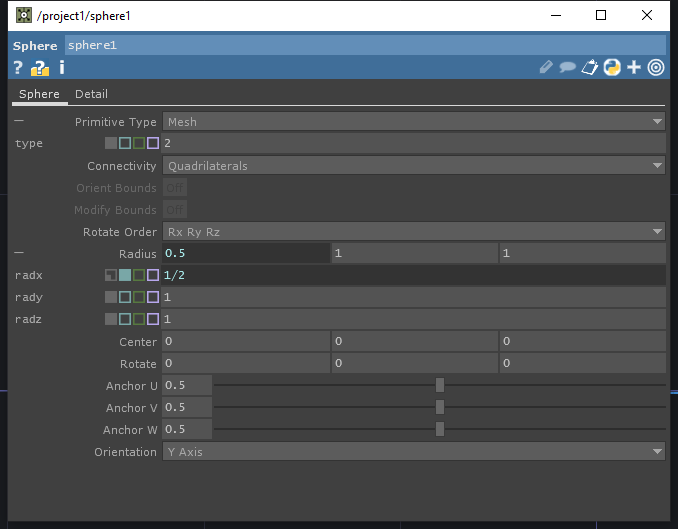The image size is (678, 529).
Task: Click the Anchor U slider handle
Action: click(439, 386)
